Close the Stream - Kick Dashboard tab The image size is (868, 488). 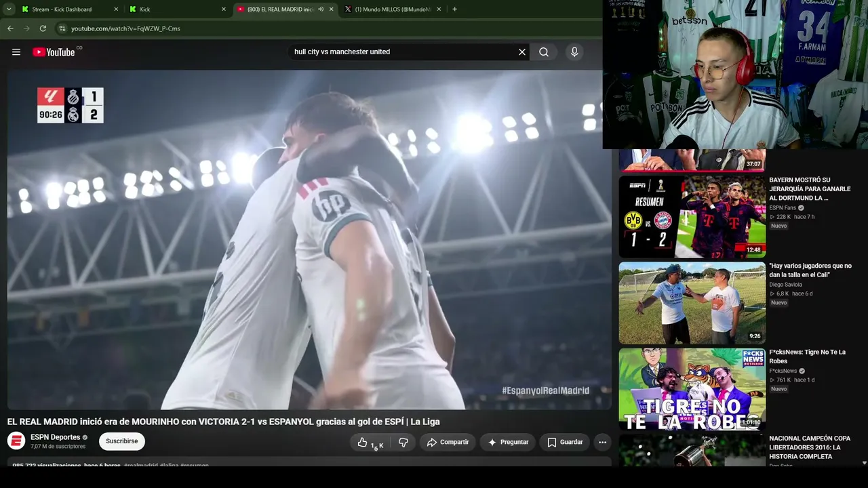pyautogui.click(x=116, y=9)
